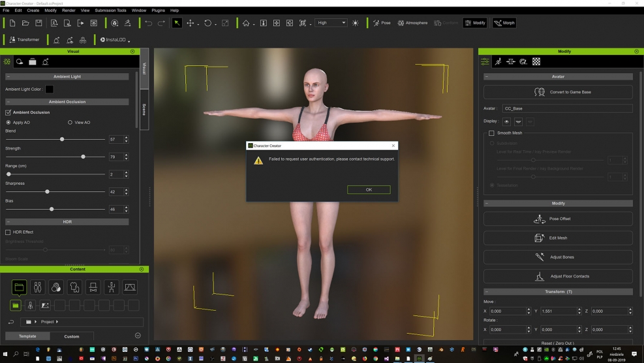Select the Move tool in the toolbar
The image size is (644, 363).
coord(191,23)
